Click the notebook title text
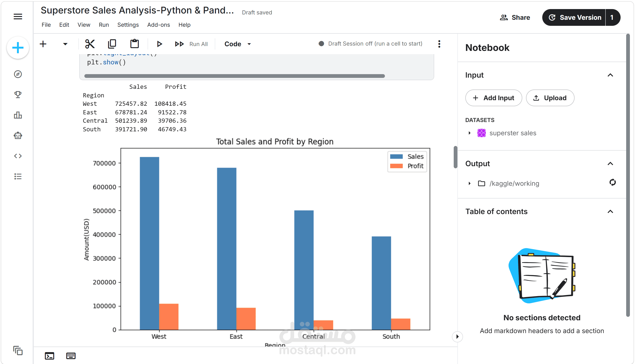Screen dimensions: 635x364 coord(137,10)
